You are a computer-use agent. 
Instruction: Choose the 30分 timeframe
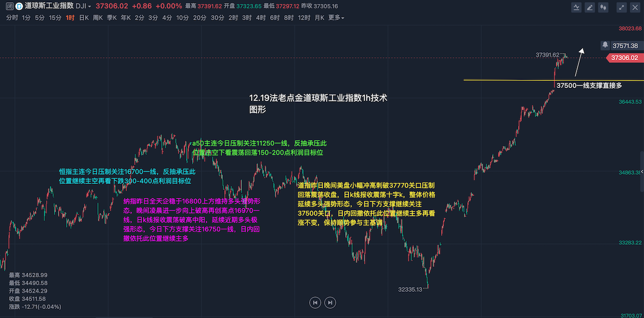click(x=217, y=18)
